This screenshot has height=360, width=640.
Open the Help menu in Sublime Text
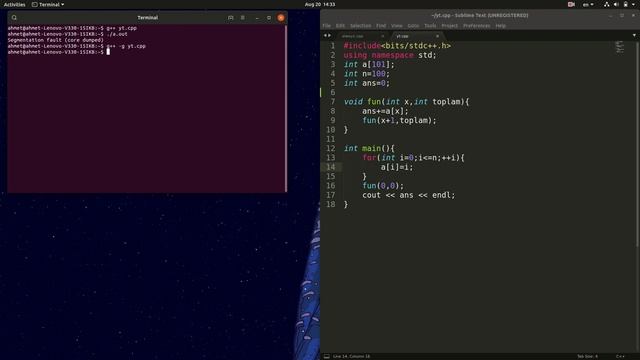500,26
